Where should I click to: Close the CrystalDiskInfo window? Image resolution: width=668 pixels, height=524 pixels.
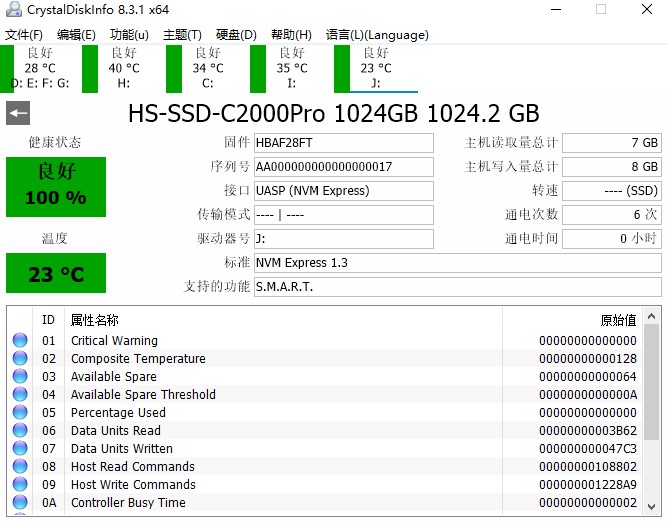pyautogui.click(x=647, y=9)
